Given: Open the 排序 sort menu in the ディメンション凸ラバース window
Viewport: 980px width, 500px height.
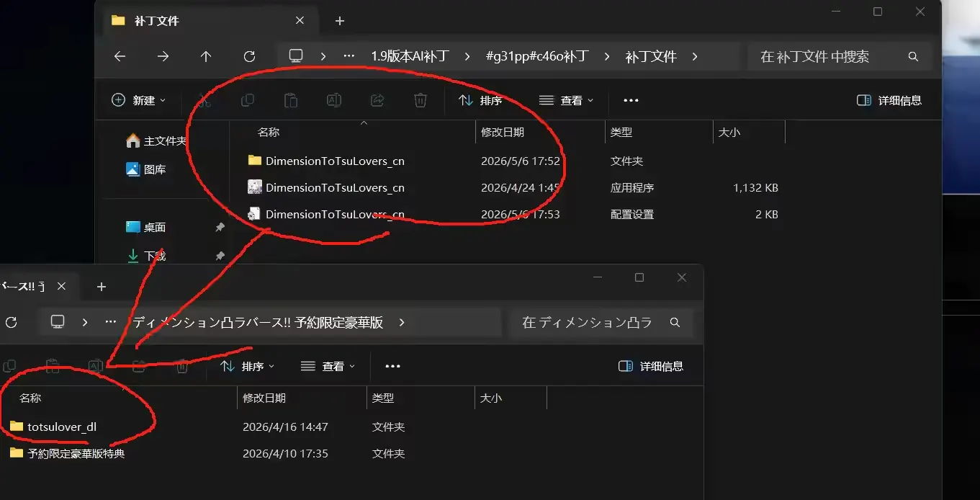Looking at the screenshot, I should click(x=247, y=366).
